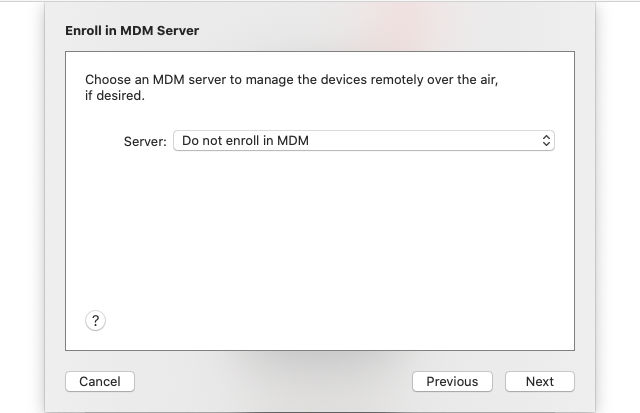Click the Previous button
The height and width of the screenshot is (413, 640).
point(452,382)
